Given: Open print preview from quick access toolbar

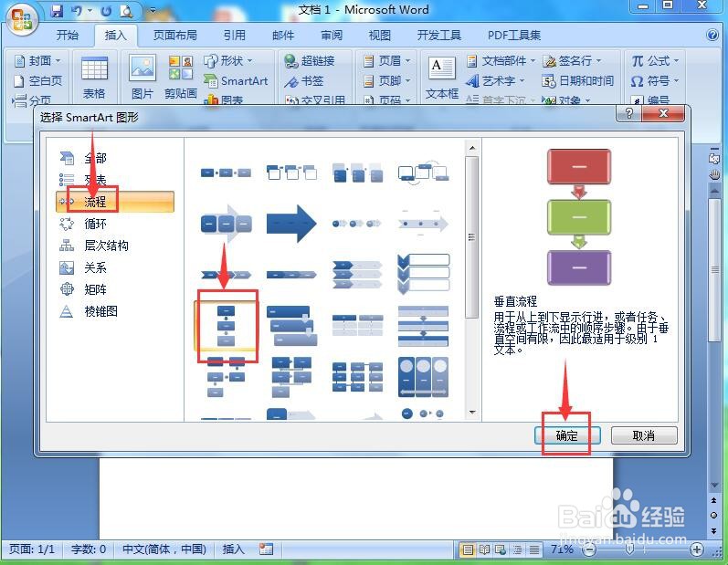Looking at the screenshot, I should point(126,11).
